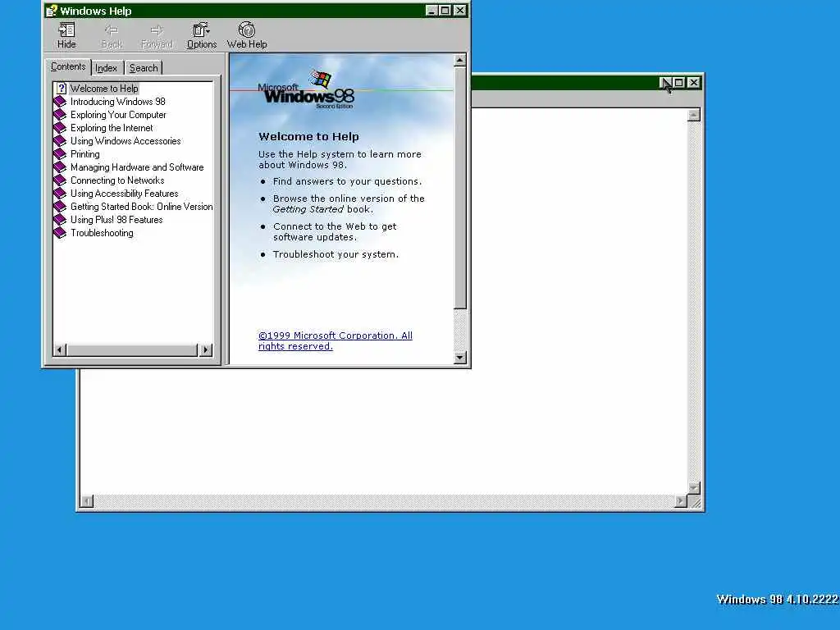Click the book icon beside Using Accessibility Features
The image size is (840, 630).
coord(60,194)
